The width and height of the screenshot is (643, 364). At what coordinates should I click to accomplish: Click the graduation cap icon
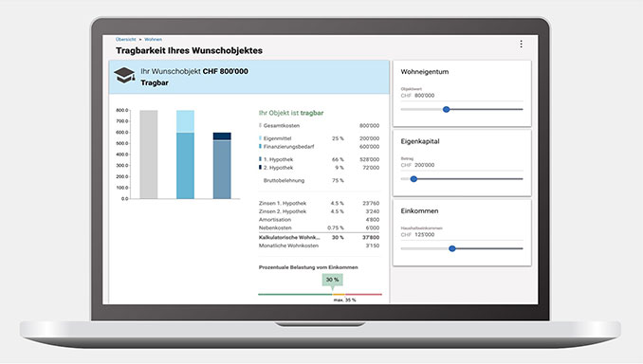(x=124, y=76)
